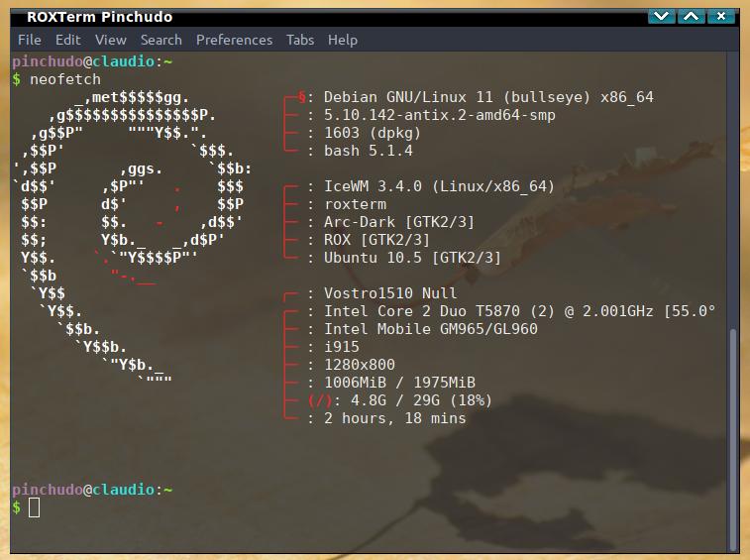
Task: Click the red disk (/) label
Action: [320, 400]
